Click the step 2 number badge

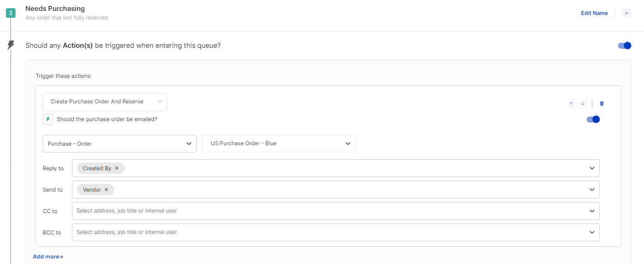pos(10,13)
